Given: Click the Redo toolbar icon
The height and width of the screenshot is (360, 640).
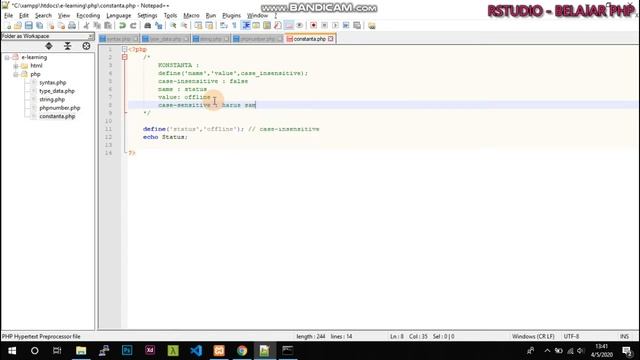Looking at the screenshot, I should pos(133,26).
